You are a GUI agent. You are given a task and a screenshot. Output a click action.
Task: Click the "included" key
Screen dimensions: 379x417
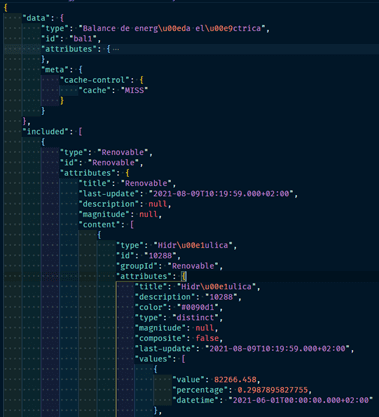point(45,132)
